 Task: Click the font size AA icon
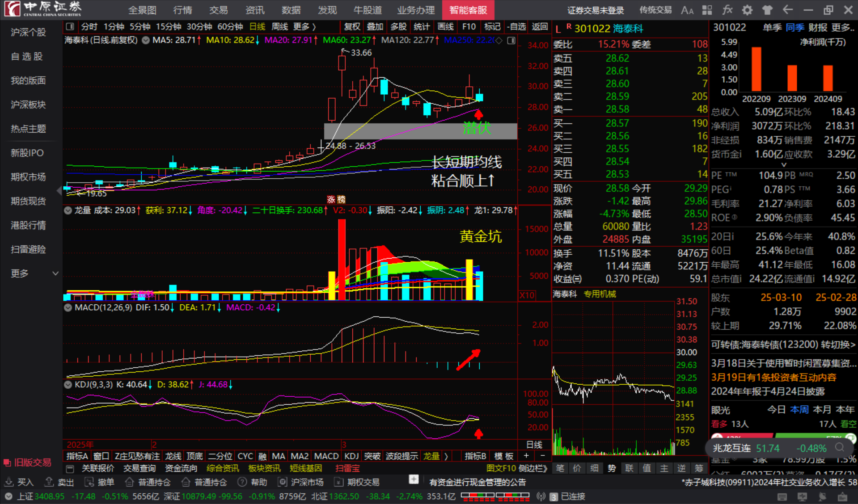(687, 10)
